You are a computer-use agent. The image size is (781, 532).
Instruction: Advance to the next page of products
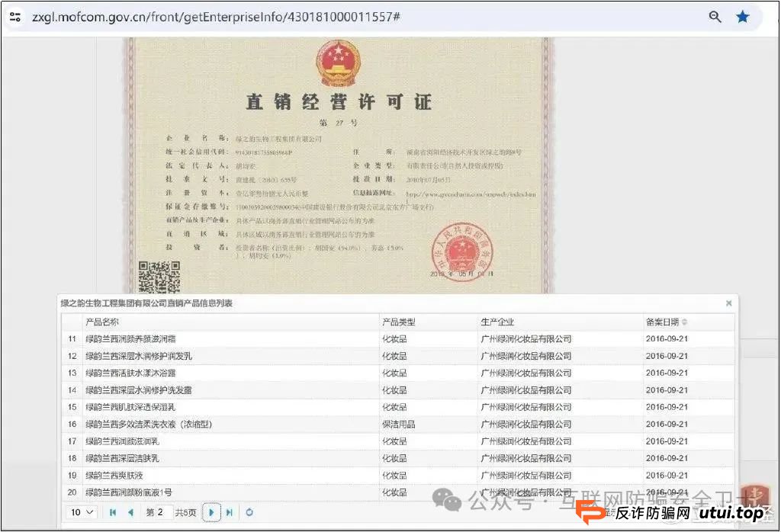(211, 512)
